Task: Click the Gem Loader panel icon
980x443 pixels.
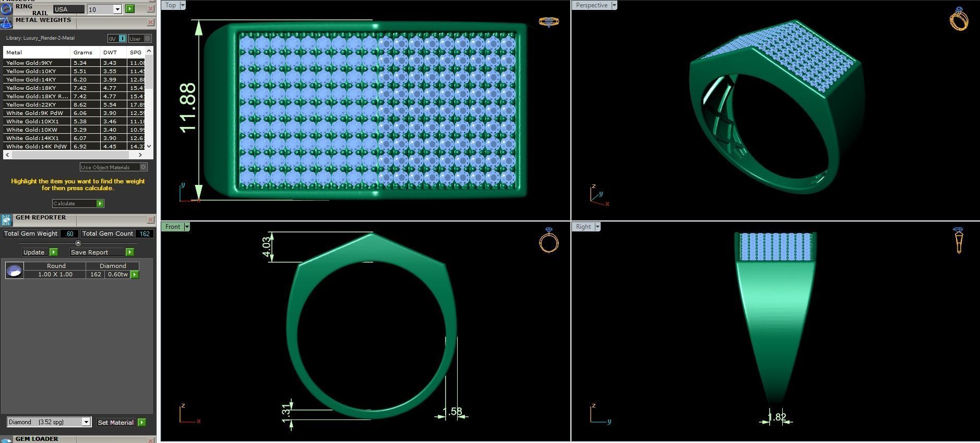Action: coord(6,440)
